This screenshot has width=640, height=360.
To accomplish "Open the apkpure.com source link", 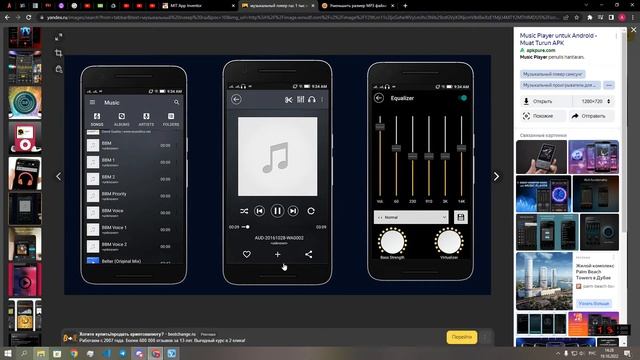I will (540, 50).
